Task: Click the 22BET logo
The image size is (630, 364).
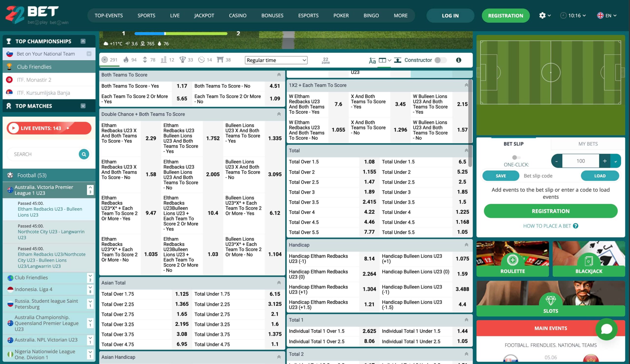Action: [x=37, y=15]
